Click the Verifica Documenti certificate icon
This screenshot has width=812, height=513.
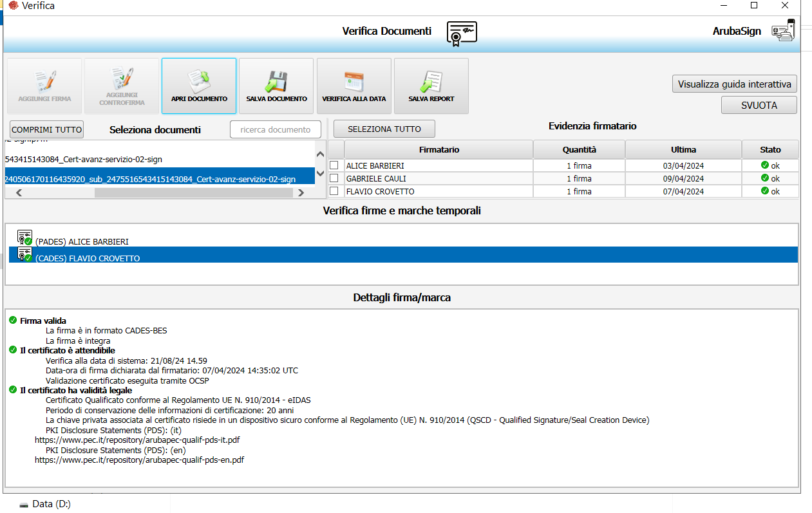462,32
